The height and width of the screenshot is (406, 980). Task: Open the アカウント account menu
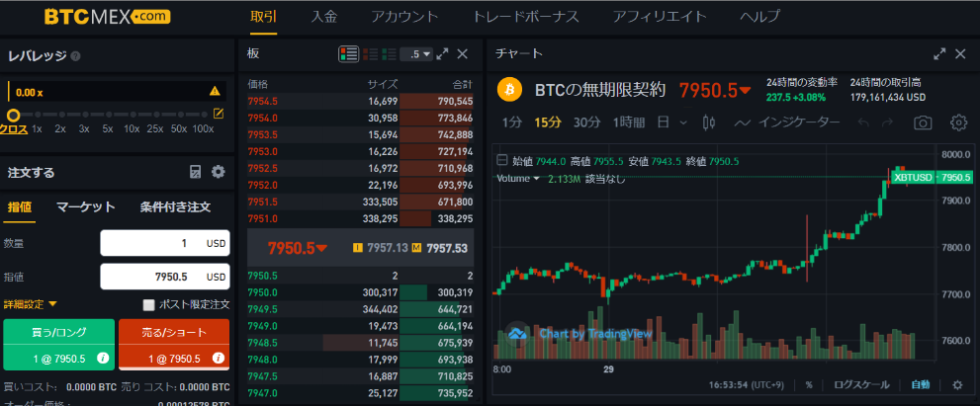[404, 17]
